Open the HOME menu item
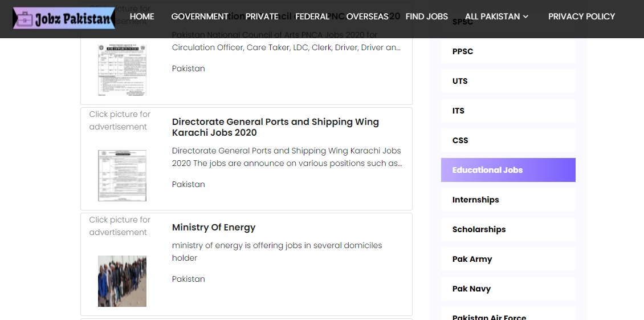Viewport: 644px width, 320px height. click(142, 17)
